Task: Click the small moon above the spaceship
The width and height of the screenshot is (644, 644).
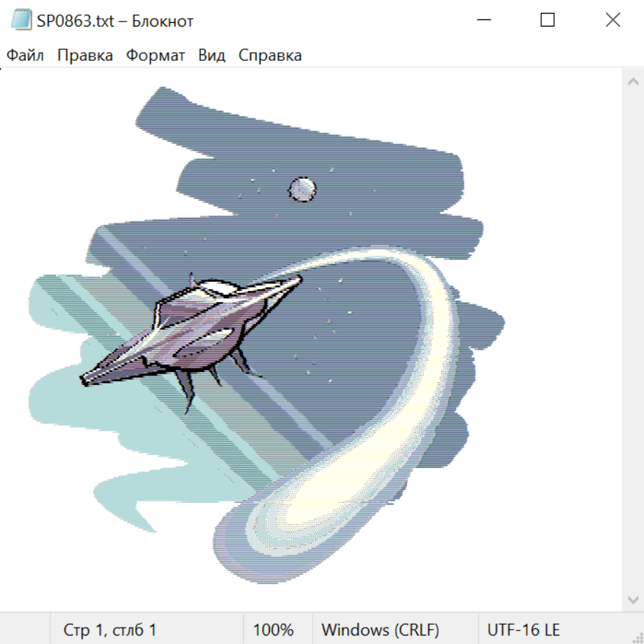Action: pos(302,189)
